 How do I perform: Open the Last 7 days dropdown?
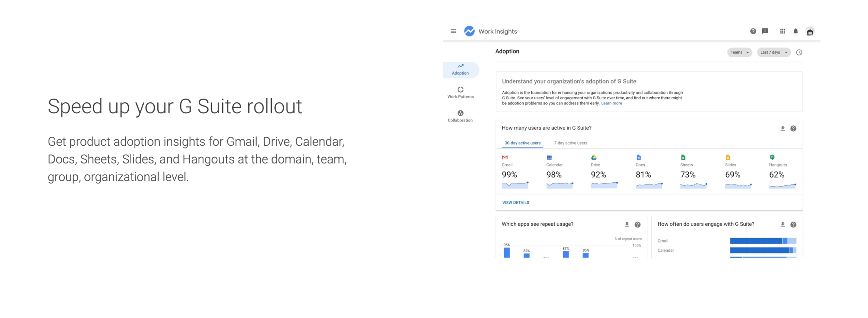tap(774, 52)
